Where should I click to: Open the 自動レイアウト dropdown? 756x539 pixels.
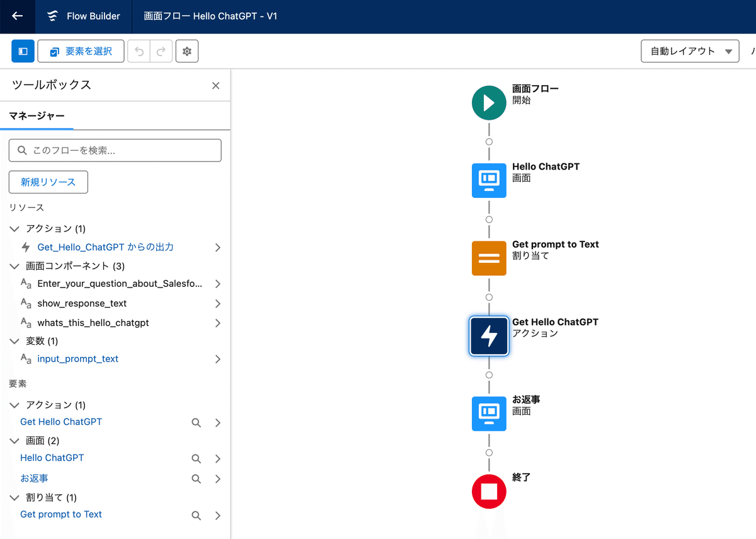[690, 51]
